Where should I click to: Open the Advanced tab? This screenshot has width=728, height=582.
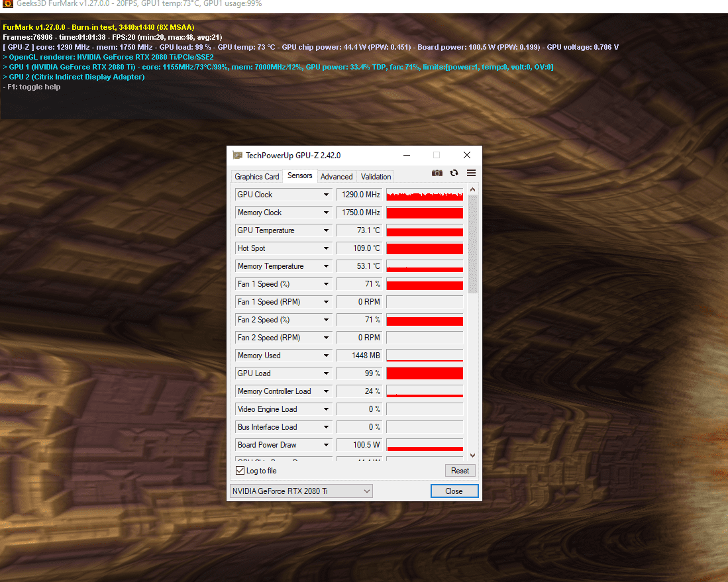(x=337, y=177)
